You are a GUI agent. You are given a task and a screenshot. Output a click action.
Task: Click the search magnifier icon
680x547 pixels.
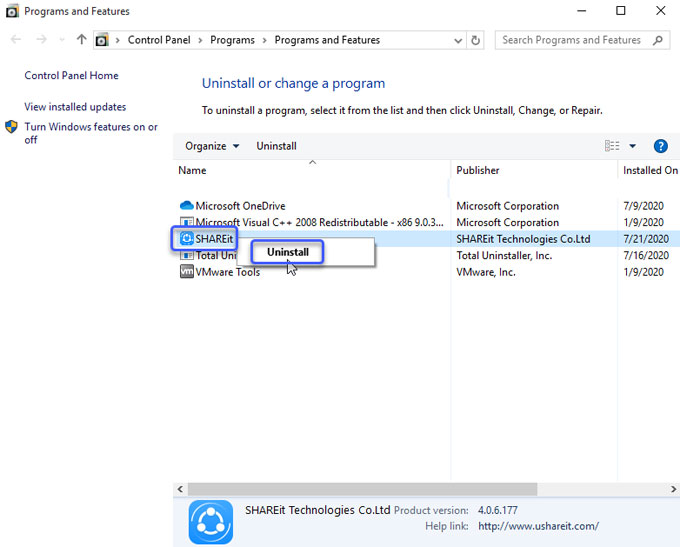pos(658,40)
